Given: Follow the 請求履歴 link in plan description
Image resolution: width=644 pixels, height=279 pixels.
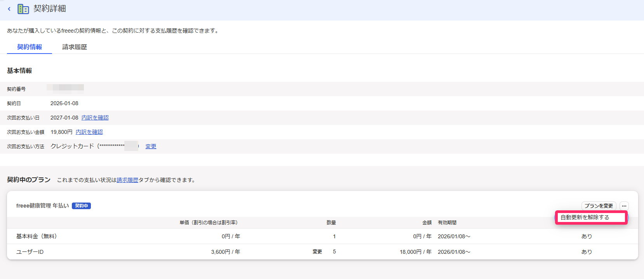Looking at the screenshot, I should (127, 180).
